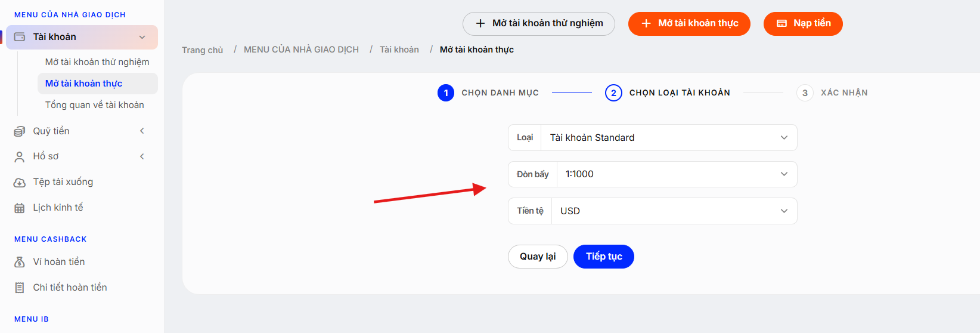Click the Chi tiết hoàn tiền document icon

coord(20,288)
